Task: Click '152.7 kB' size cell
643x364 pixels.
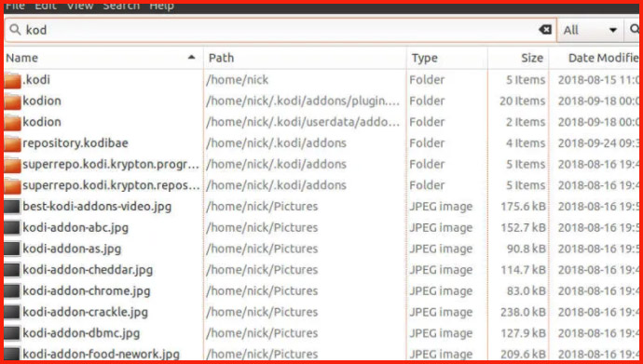Action: click(524, 228)
